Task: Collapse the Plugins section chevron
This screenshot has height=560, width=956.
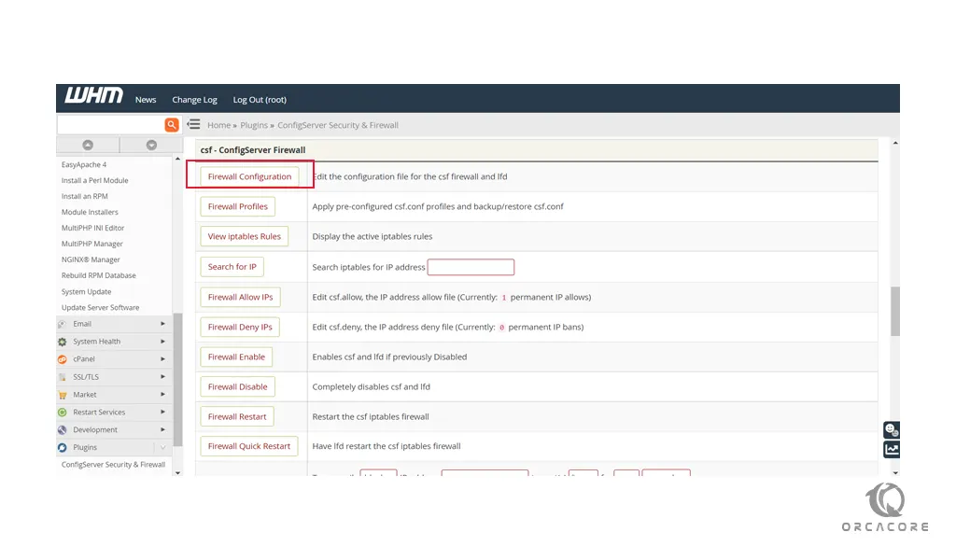Action: 162,448
